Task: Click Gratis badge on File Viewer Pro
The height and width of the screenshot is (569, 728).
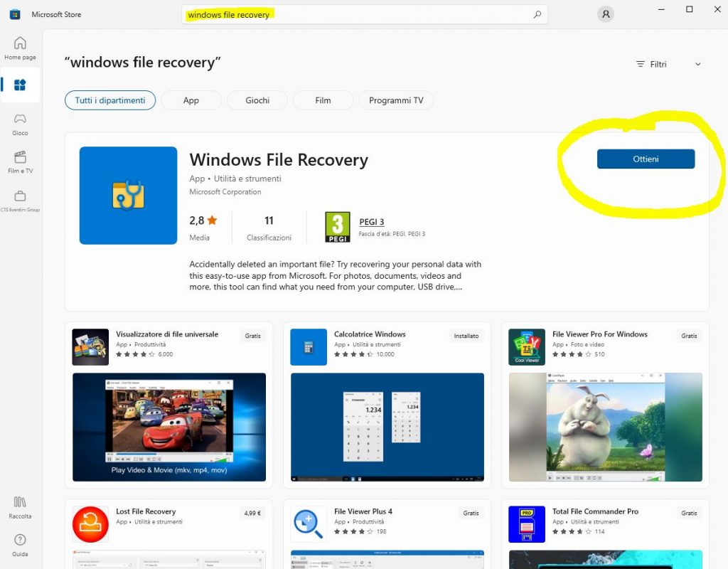Action: [x=690, y=336]
